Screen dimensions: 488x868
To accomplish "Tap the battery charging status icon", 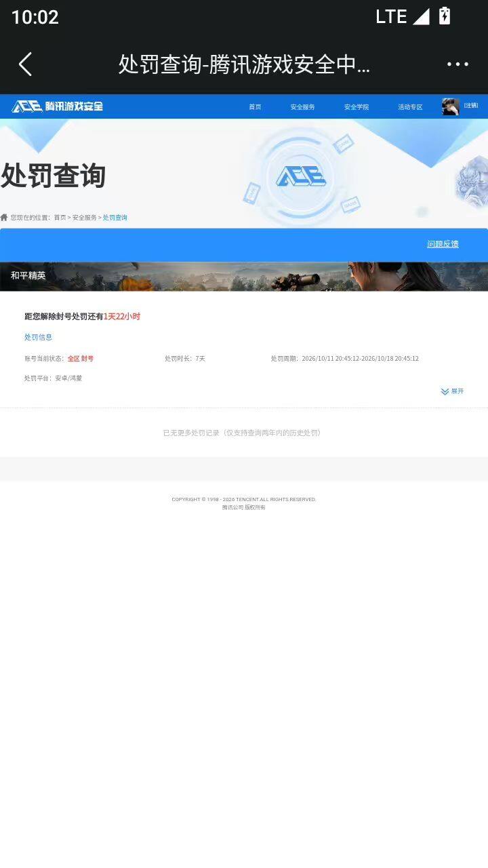I will click(445, 16).
